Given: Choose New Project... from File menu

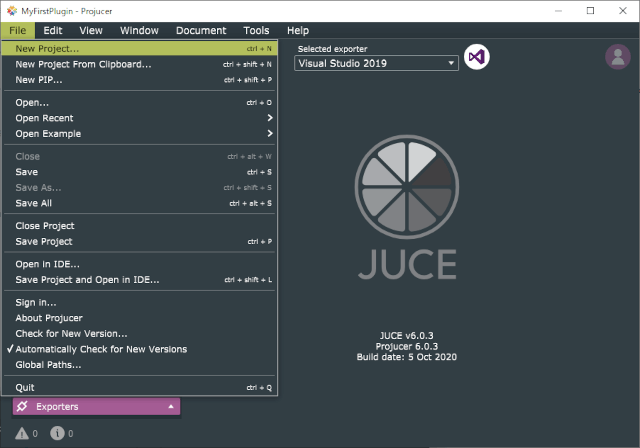Looking at the screenshot, I should 140,49.
